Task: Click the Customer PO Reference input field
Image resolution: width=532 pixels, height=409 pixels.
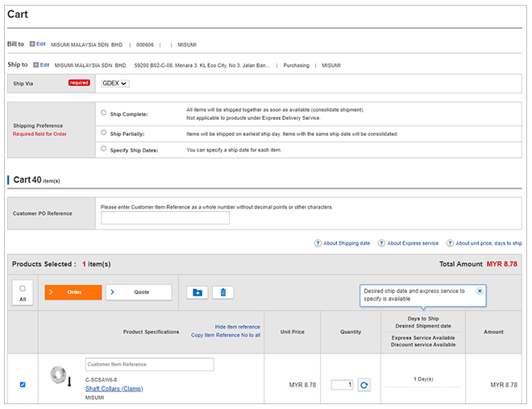Action: pyautogui.click(x=165, y=218)
